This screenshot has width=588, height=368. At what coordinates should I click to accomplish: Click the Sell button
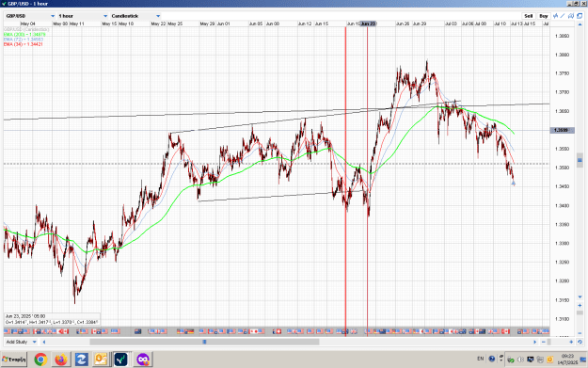pyautogui.click(x=529, y=16)
